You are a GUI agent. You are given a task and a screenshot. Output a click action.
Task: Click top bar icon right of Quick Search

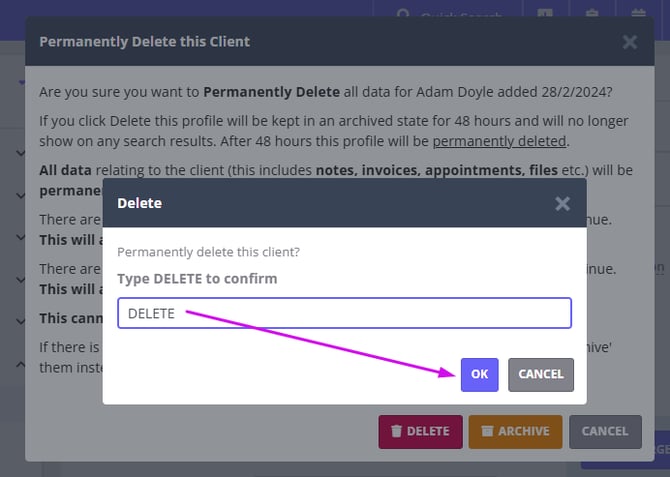pyautogui.click(x=545, y=14)
